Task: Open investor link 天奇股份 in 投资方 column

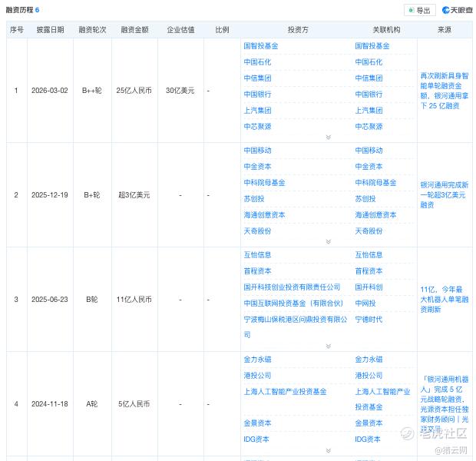Action: point(257,231)
